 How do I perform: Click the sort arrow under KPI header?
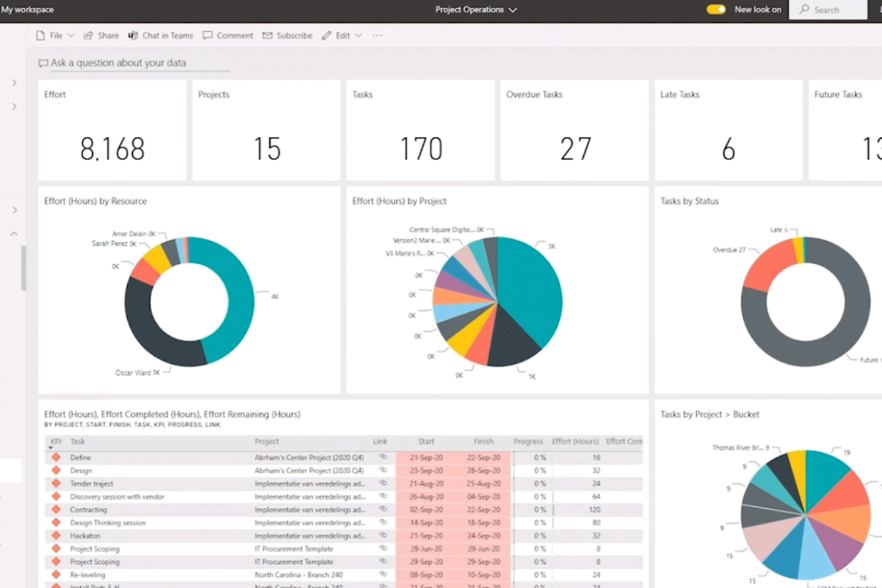51,448
